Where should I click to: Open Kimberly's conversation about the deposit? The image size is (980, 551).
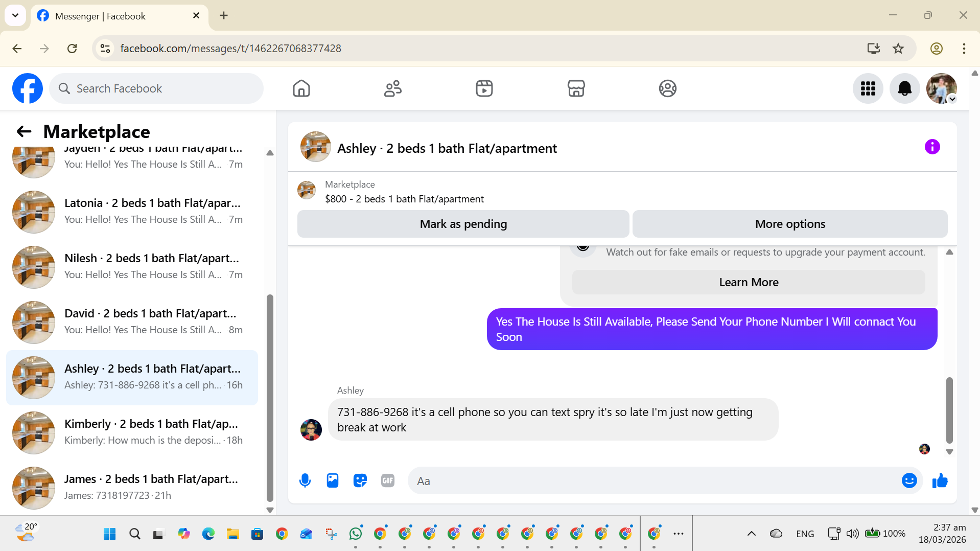pyautogui.click(x=132, y=432)
